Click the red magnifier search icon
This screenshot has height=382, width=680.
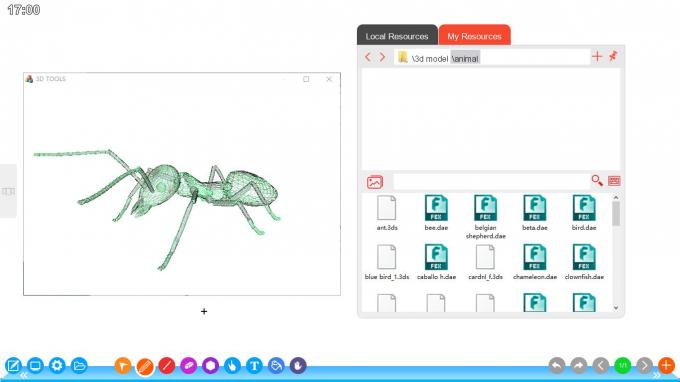(597, 180)
